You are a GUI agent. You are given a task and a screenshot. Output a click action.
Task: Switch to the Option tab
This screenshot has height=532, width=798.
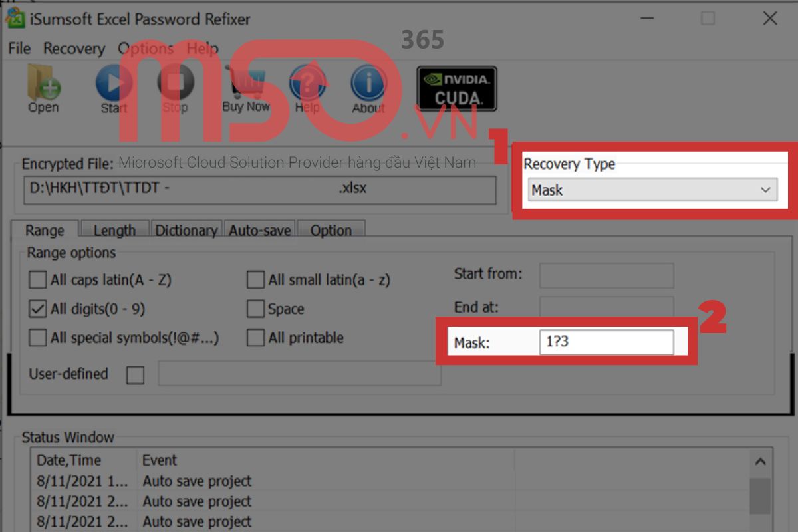(331, 231)
